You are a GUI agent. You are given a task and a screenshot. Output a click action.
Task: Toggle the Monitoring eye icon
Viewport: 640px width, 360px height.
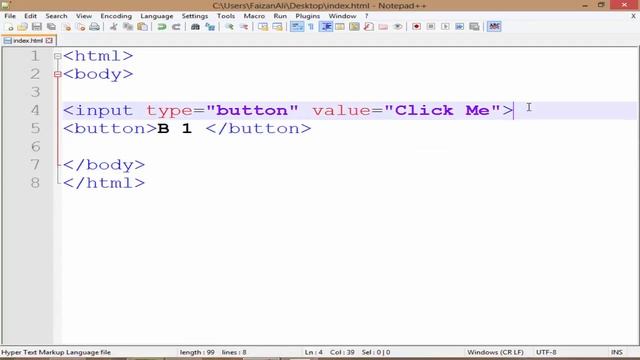point(398,27)
